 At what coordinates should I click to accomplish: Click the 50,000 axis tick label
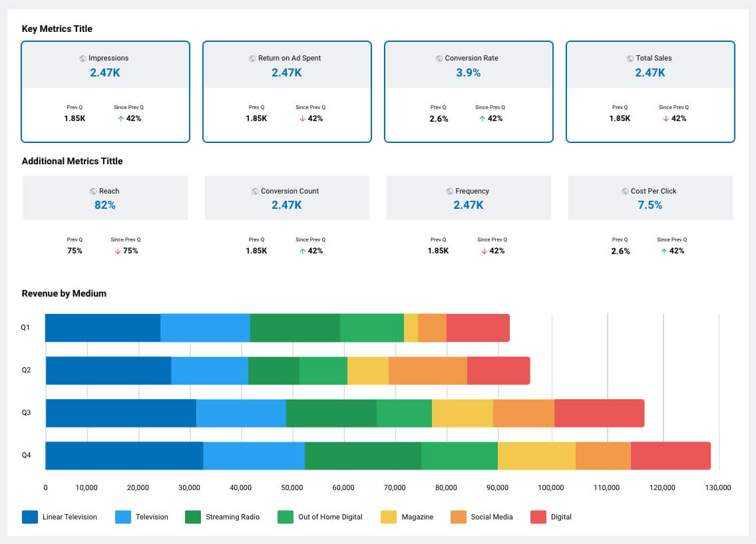(x=291, y=487)
